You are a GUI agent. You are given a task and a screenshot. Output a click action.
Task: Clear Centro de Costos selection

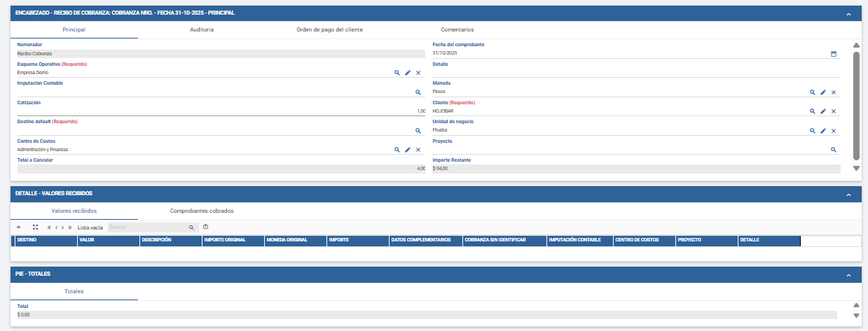coord(418,150)
